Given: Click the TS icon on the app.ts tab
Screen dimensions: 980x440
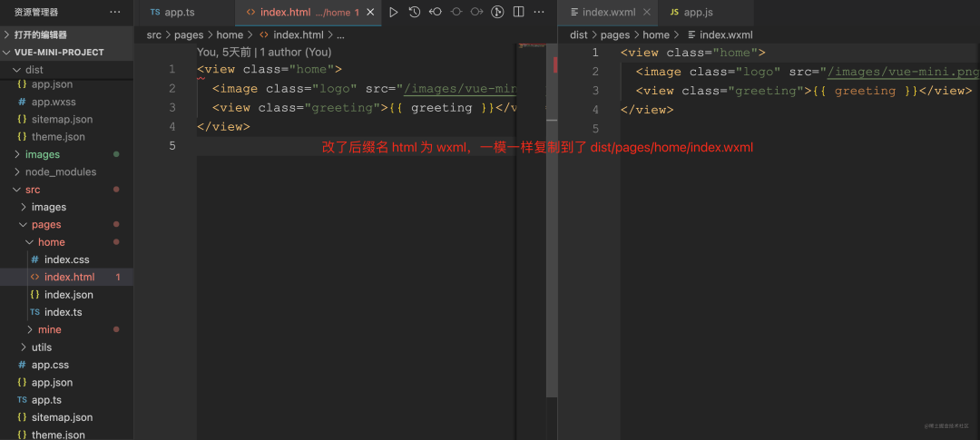Looking at the screenshot, I should (x=155, y=13).
